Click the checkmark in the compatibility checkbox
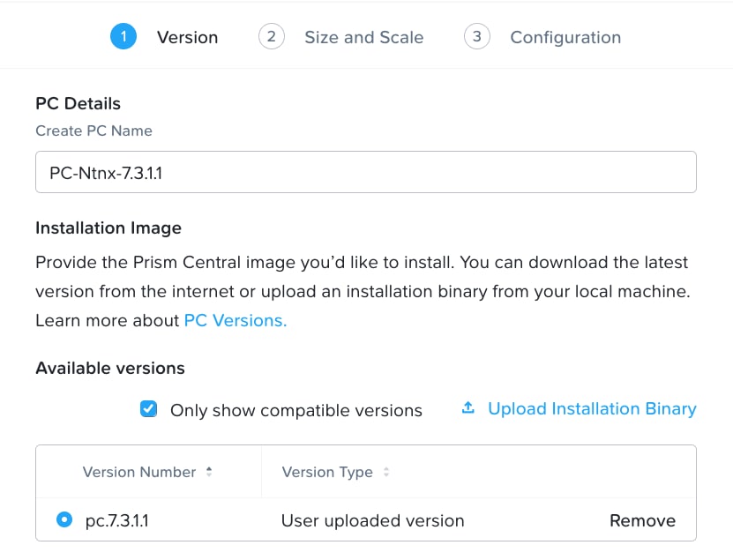Viewport: 733px width, 560px height. (148, 408)
